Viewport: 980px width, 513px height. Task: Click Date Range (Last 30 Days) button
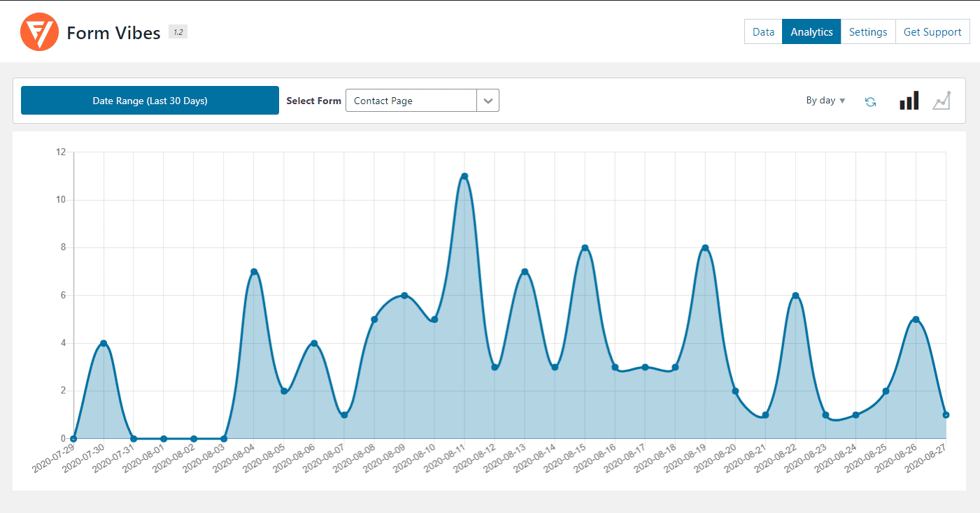[x=150, y=101]
